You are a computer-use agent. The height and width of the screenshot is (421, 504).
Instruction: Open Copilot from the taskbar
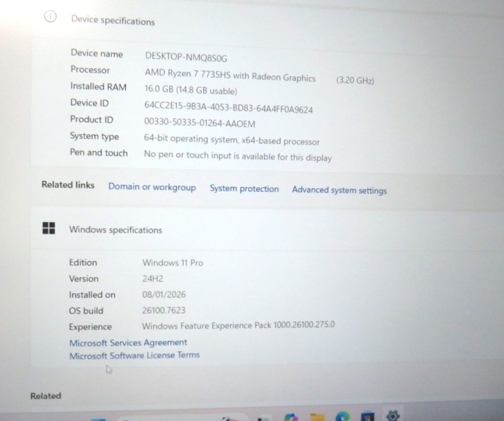291,417
